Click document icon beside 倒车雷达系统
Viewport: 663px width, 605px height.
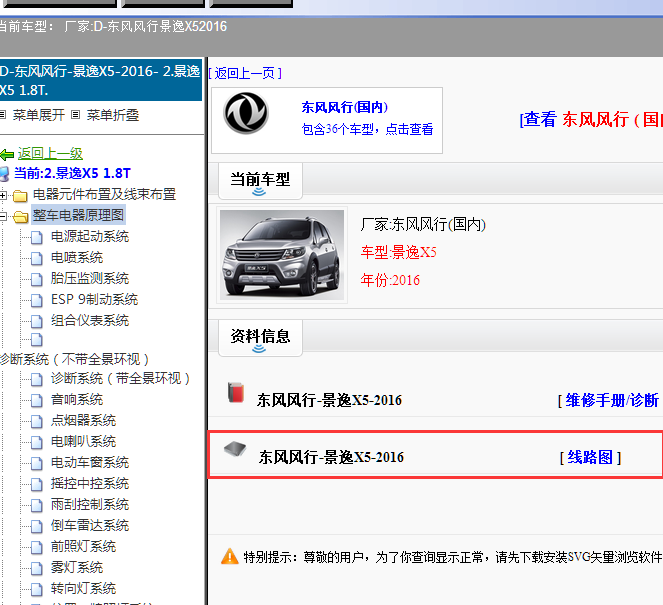37,526
